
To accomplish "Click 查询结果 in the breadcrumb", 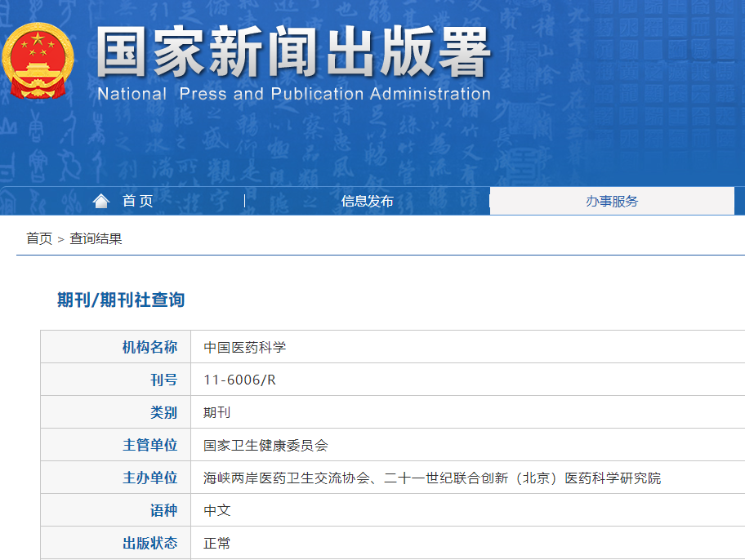I will pos(96,238).
